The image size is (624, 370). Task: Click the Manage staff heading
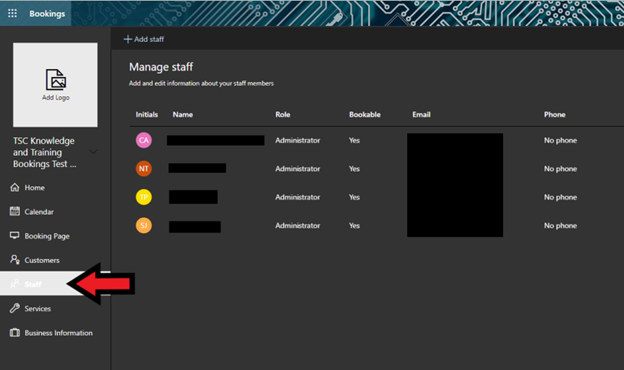click(161, 67)
